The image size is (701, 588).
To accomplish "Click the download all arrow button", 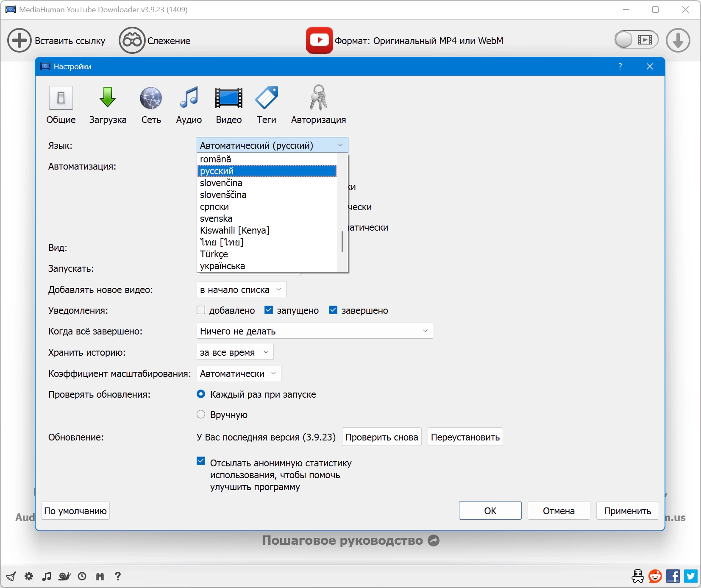I will [x=678, y=41].
